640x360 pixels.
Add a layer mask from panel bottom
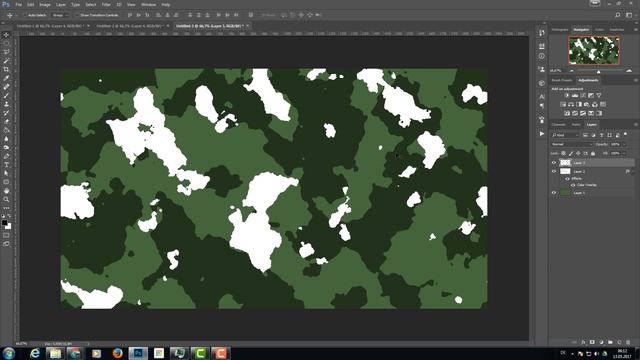592,342
